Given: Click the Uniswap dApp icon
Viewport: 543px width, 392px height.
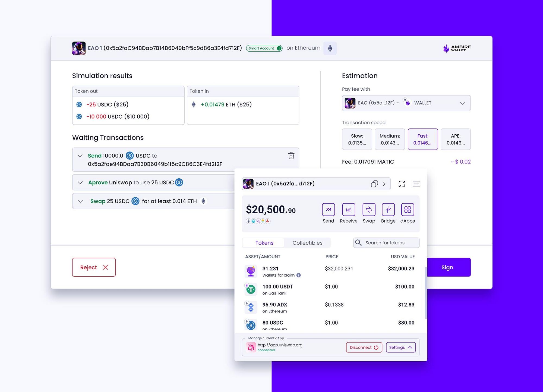Looking at the screenshot, I should pyautogui.click(x=251, y=347).
